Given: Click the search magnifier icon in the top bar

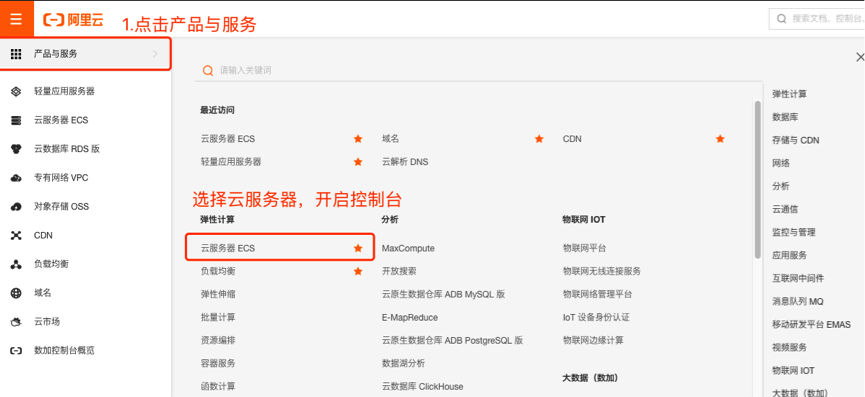Looking at the screenshot, I should coord(781,19).
